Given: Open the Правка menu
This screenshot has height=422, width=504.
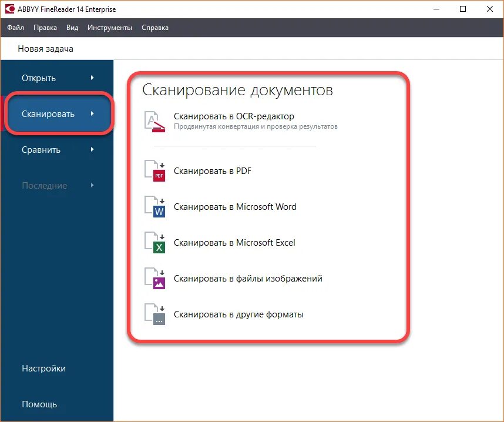Looking at the screenshot, I should 45,28.
